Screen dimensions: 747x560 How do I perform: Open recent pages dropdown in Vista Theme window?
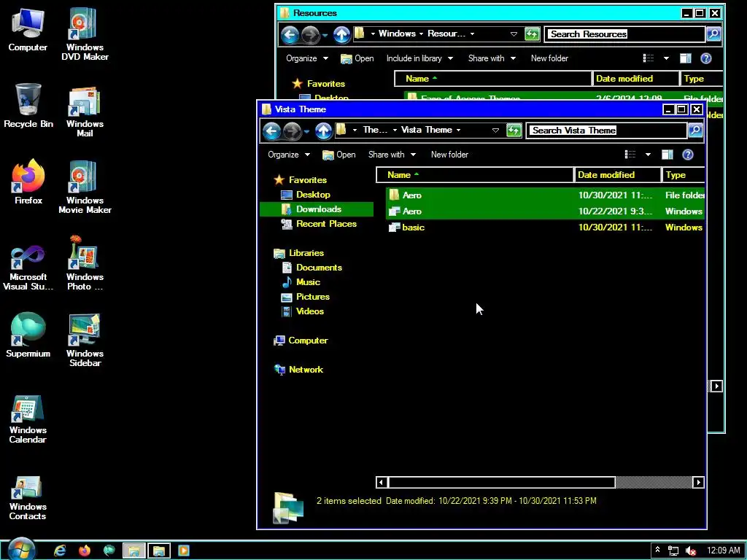[306, 131]
